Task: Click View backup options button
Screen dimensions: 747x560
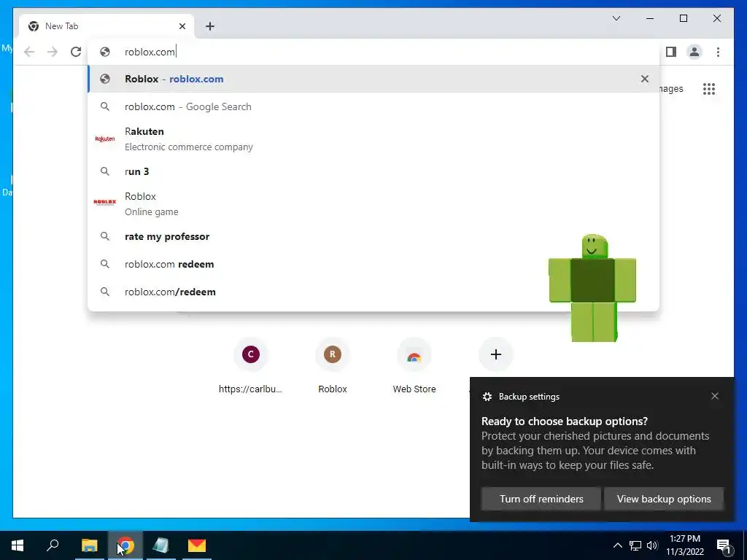Action: click(x=664, y=499)
